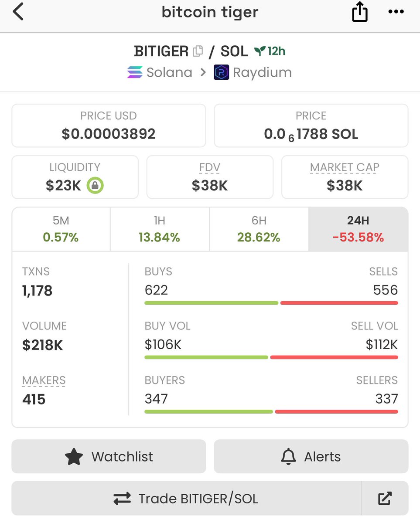Click the star icon in Watchlist
The image size is (420, 523).
tap(74, 457)
